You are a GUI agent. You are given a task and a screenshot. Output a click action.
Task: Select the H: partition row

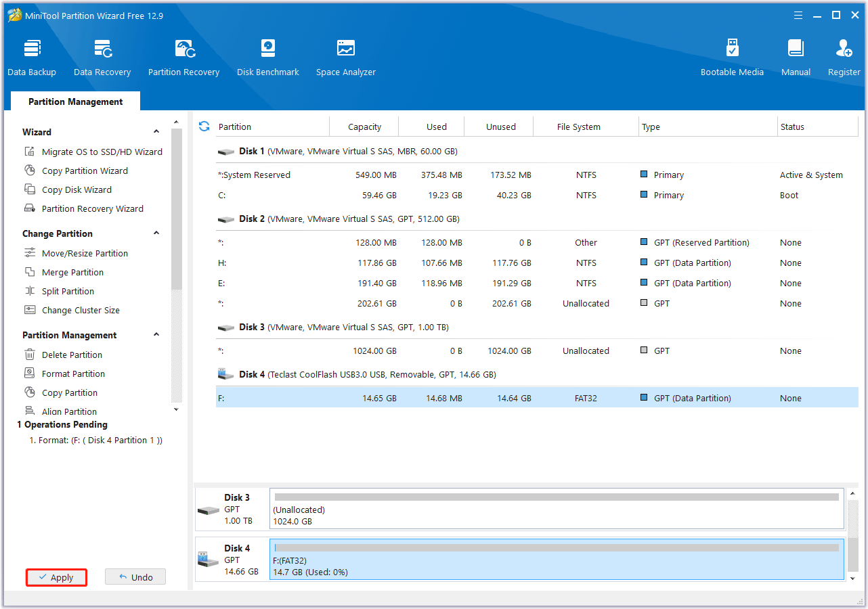tap(537, 263)
